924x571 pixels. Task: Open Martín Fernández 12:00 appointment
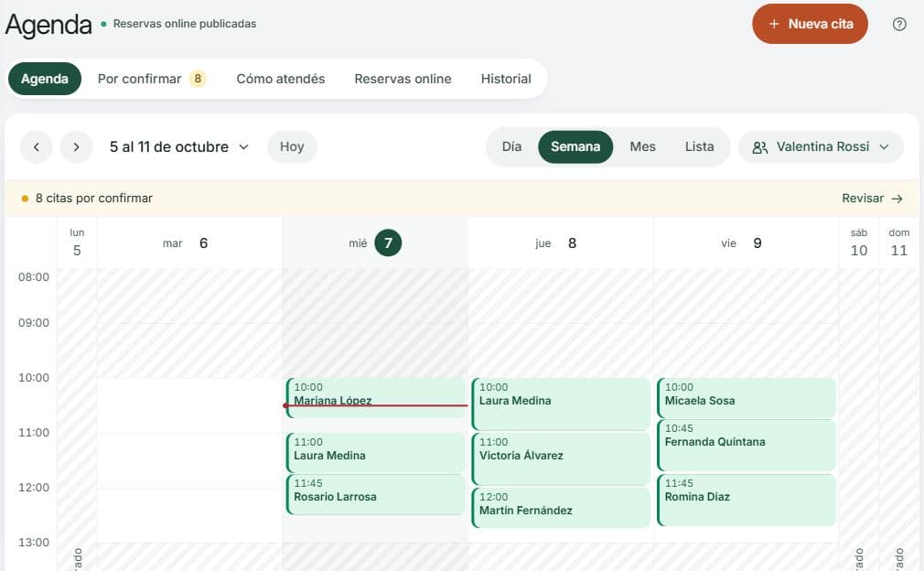point(561,507)
